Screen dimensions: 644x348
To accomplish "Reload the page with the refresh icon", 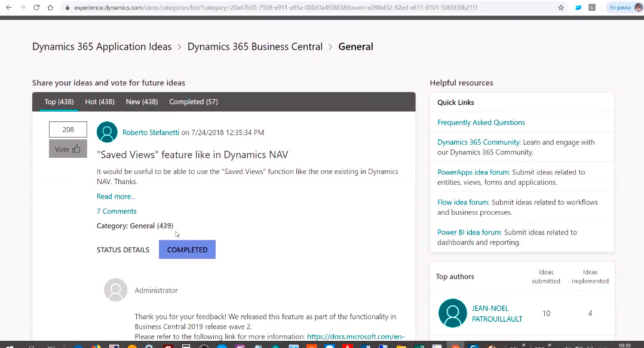I will coord(36,8).
